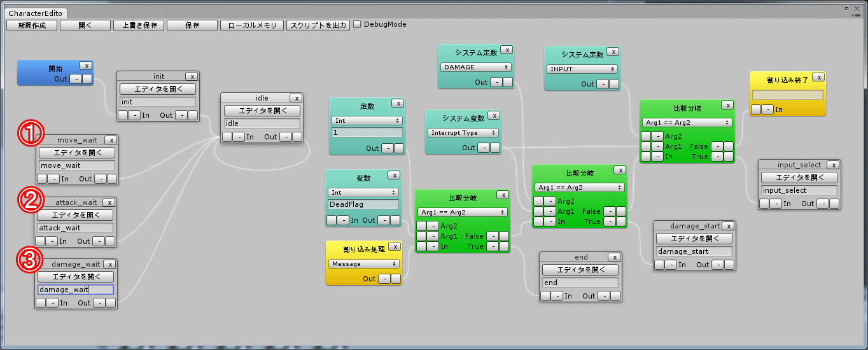The image size is (868, 350).
Task: Edit the damage_wait name field
Action: click(76, 290)
